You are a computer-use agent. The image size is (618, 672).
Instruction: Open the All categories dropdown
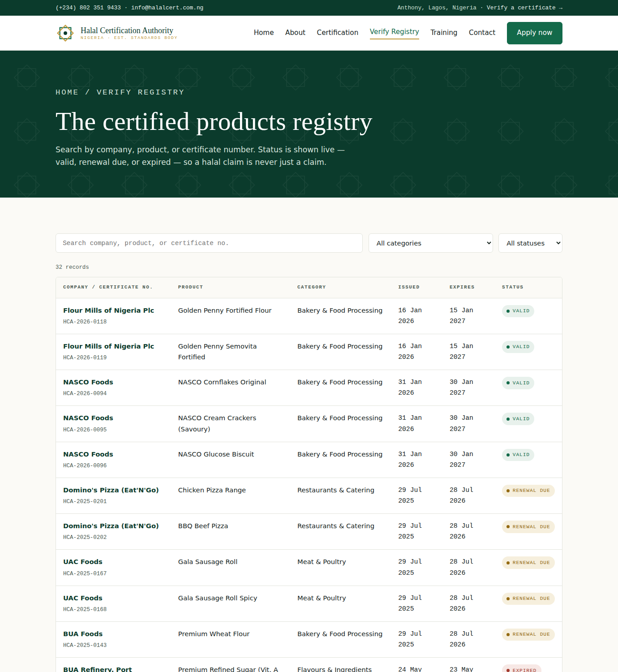[x=431, y=243]
